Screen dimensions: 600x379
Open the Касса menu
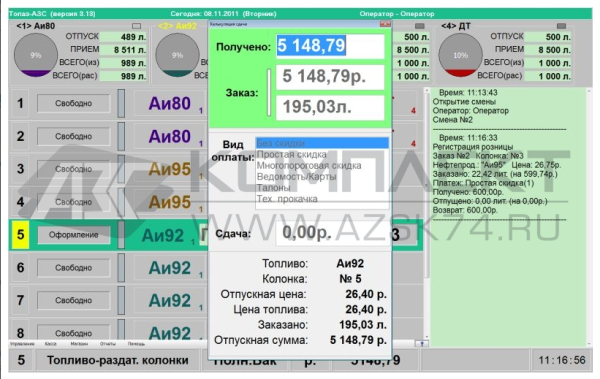[x=51, y=344]
